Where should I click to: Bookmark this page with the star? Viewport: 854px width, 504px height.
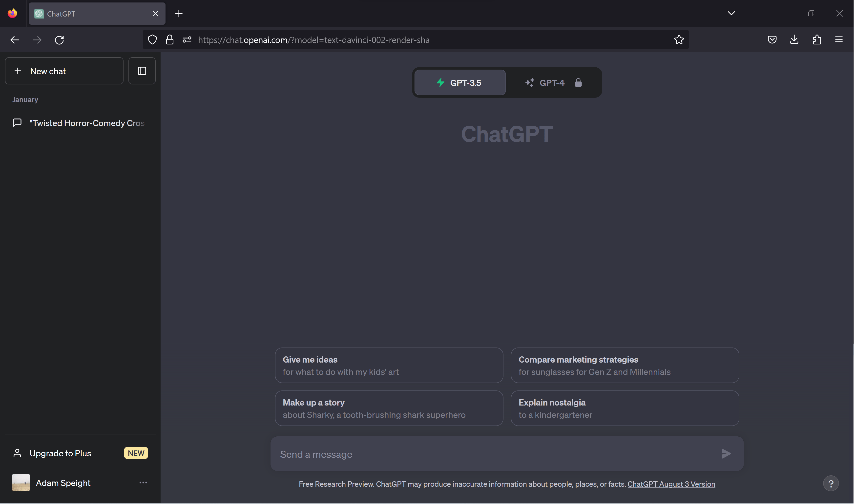(679, 40)
